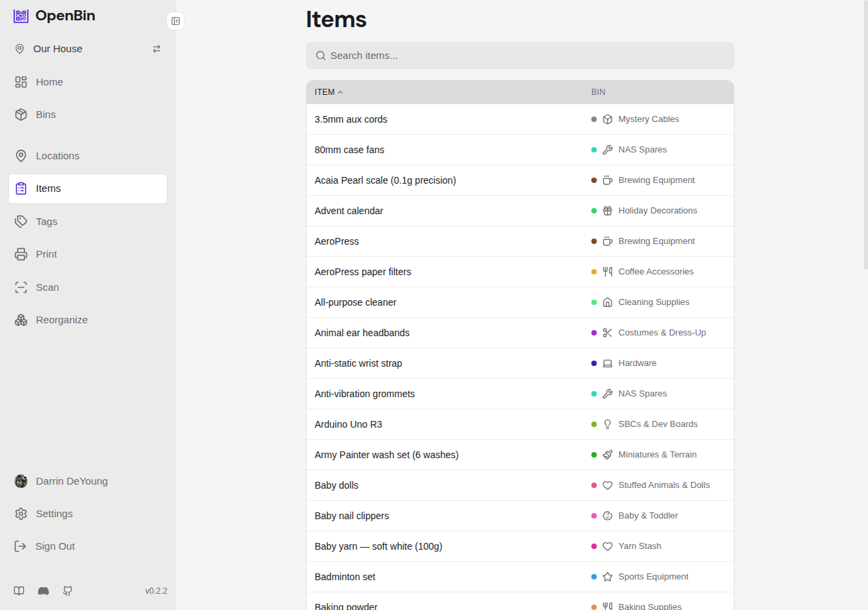Screen dimensions: 868x610
Task: Click the star icon beside Sports Equipment
Action: click(x=607, y=576)
